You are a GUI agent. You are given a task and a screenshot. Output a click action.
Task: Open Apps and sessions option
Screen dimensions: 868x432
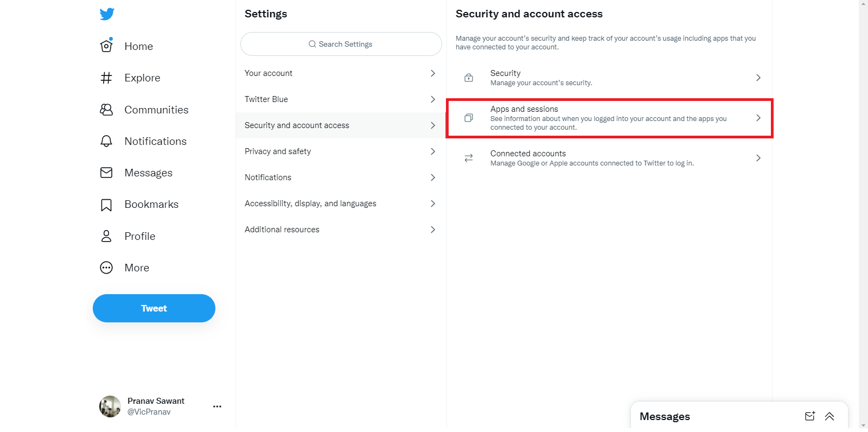click(609, 118)
